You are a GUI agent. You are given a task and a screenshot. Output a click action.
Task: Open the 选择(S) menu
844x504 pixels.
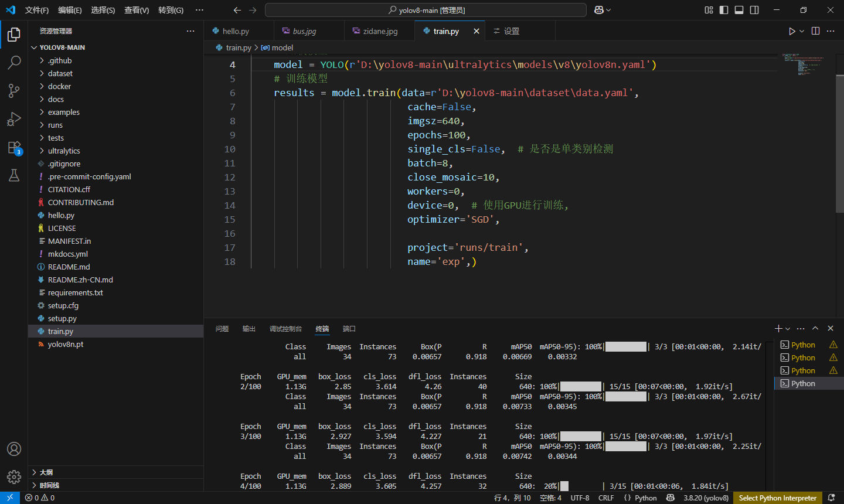pyautogui.click(x=103, y=10)
